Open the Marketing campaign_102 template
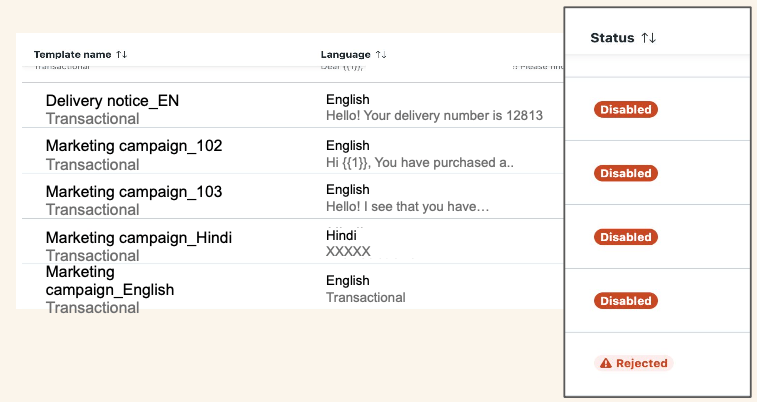Screen dimensions: 757x402 click(134, 146)
